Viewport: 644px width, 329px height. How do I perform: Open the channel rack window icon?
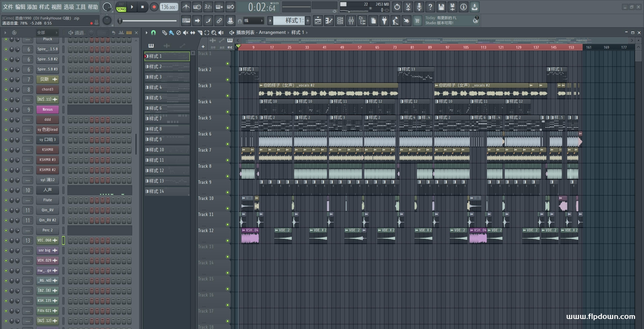(340, 21)
